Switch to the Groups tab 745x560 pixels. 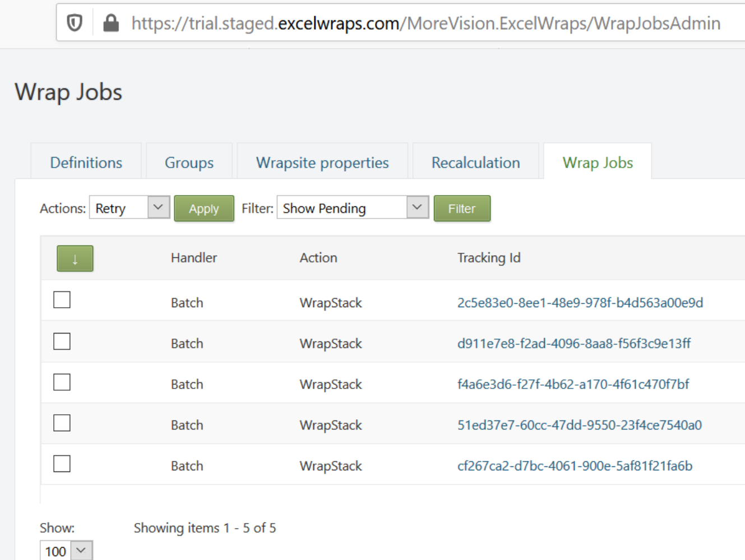point(189,162)
